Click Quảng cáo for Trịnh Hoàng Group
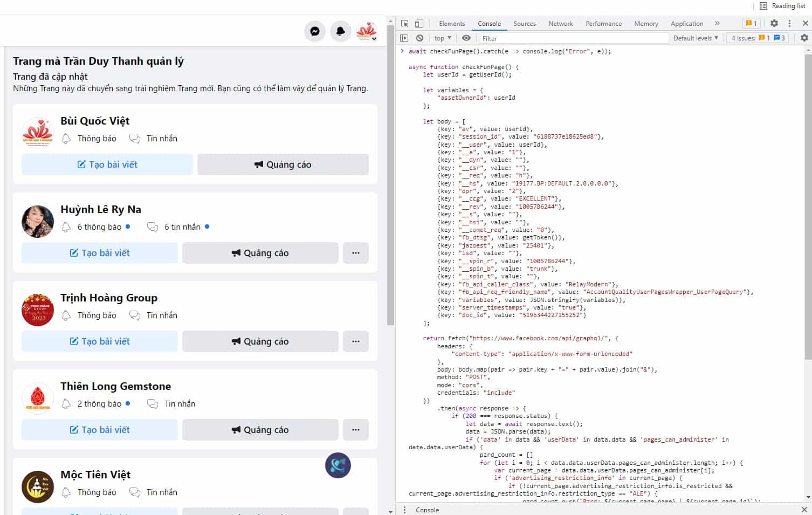Image resolution: width=812 pixels, height=515 pixels. tap(260, 341)
